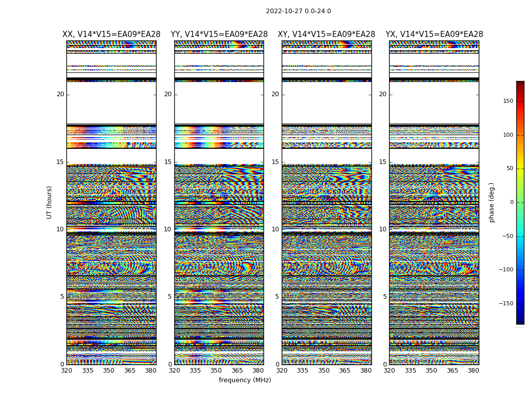Click colorbar tick label positive 150

coord(508,101)
